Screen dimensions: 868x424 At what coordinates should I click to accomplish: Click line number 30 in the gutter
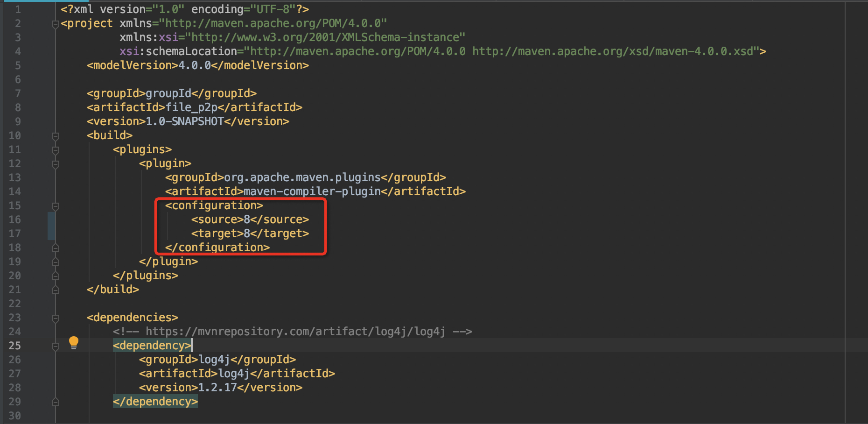pyautogui.click(x=14, y=416)
